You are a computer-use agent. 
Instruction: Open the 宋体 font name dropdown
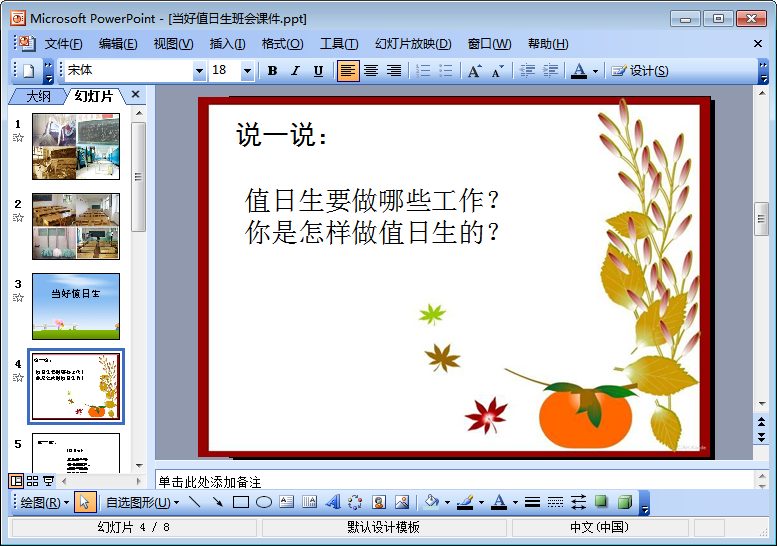click(x=199, y=71)
